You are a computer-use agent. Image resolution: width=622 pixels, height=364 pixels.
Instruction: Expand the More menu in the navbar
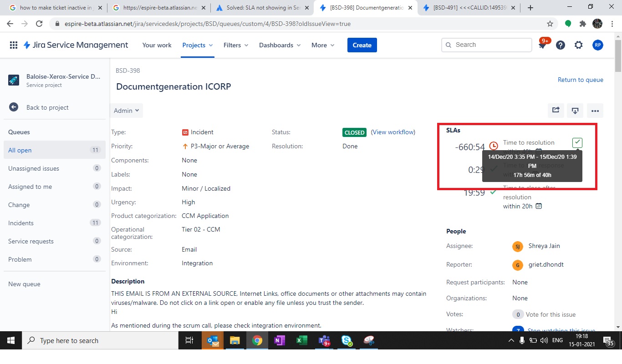coord(323,45)
